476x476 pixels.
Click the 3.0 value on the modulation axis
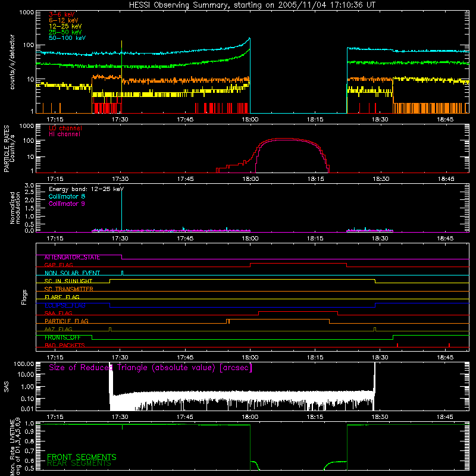[x=29, y=186]
